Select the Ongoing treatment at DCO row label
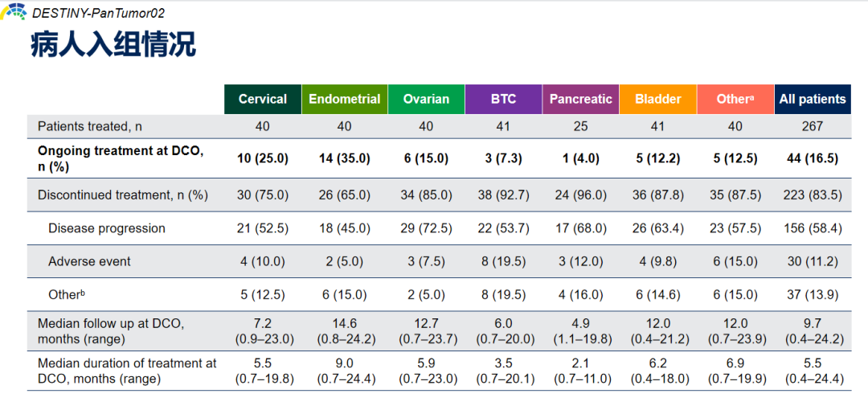The height and width of the screenshot is (406, 868). 120,158
